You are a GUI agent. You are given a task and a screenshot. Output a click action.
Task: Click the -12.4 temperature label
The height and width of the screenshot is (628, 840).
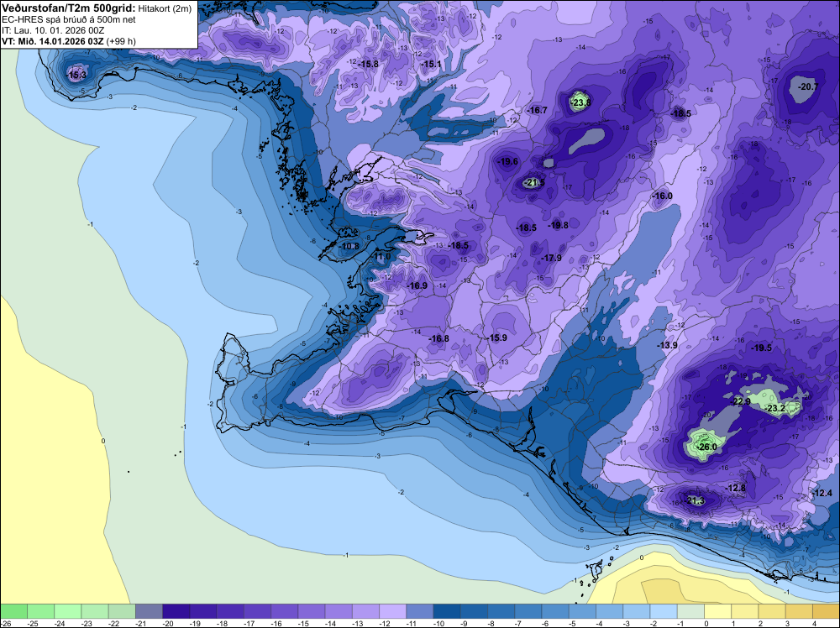(x=822, y=493)
